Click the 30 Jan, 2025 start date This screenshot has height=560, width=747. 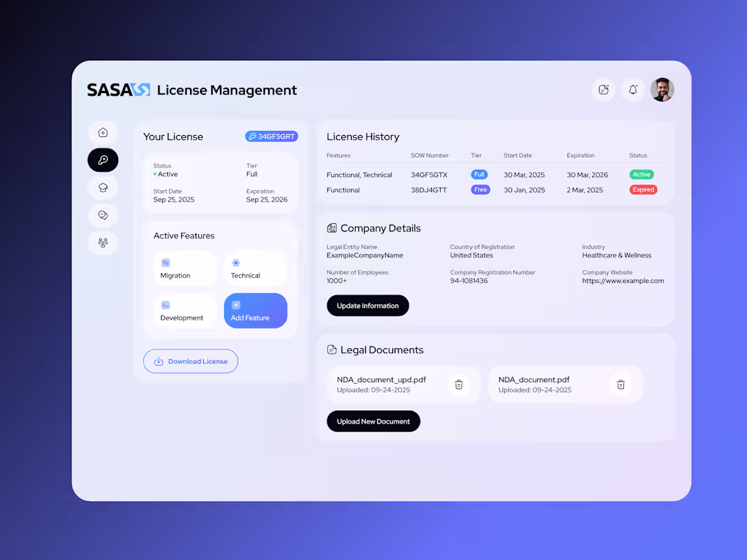pos(524,190)
